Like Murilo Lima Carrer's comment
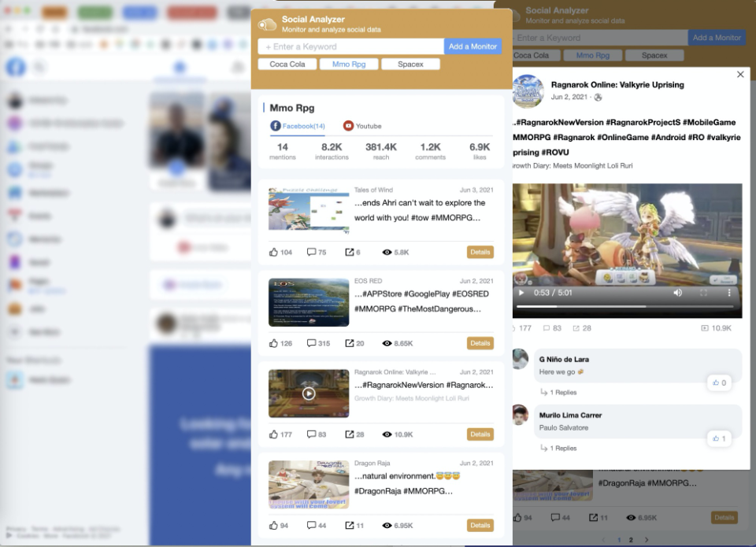The height and width of the screenshot is (547, 756). 719,438
